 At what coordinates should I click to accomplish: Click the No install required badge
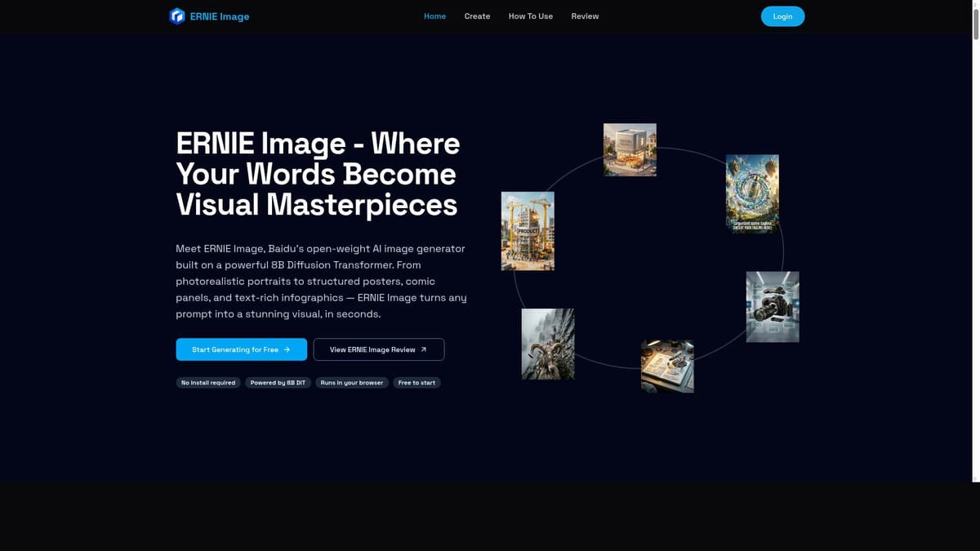[x=208, y=383]
